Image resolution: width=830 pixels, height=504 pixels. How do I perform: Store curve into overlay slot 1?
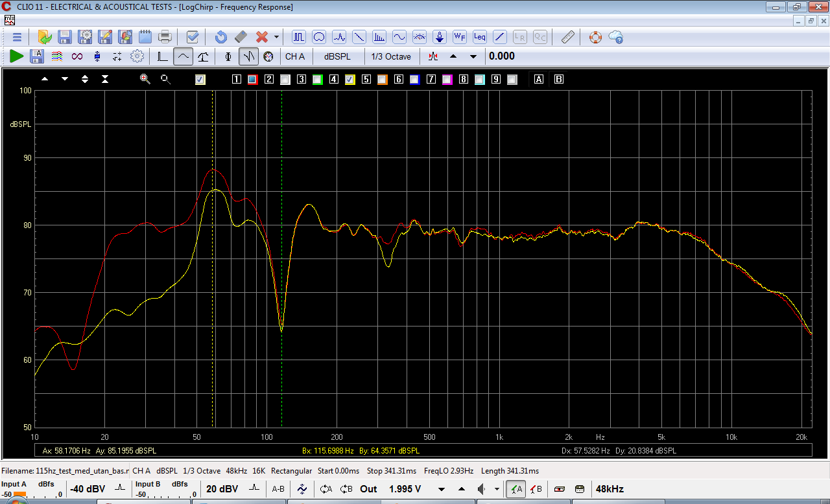[x=237, y=79]
